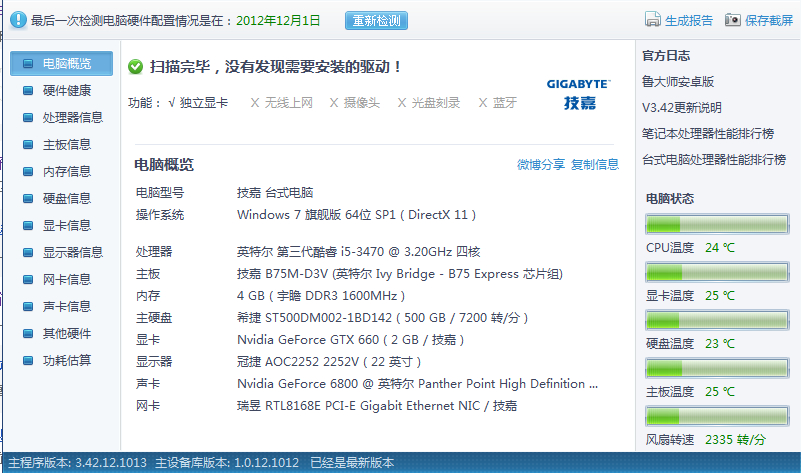The image size is (801, 473).
Task: Click the save screenshot camera icon
Action: (733, 20)
